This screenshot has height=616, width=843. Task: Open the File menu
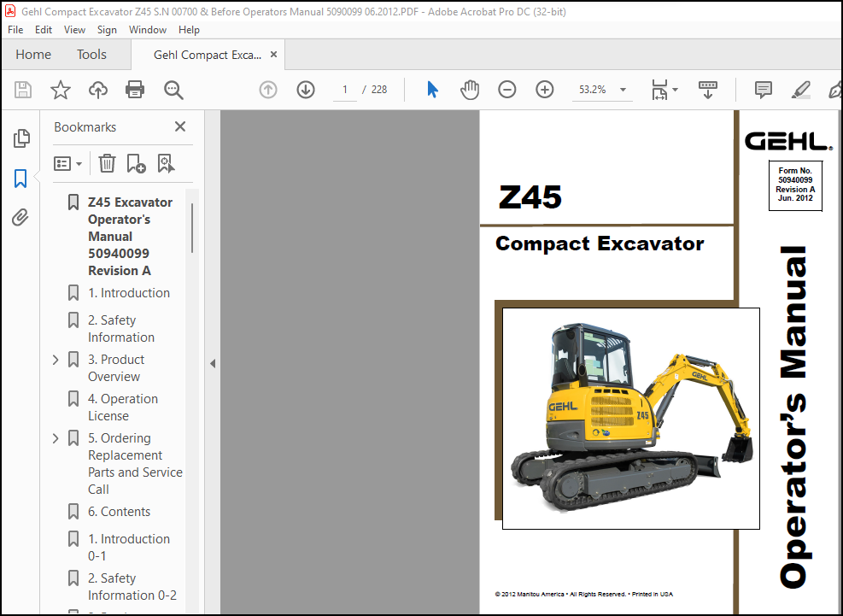[15, 30]
